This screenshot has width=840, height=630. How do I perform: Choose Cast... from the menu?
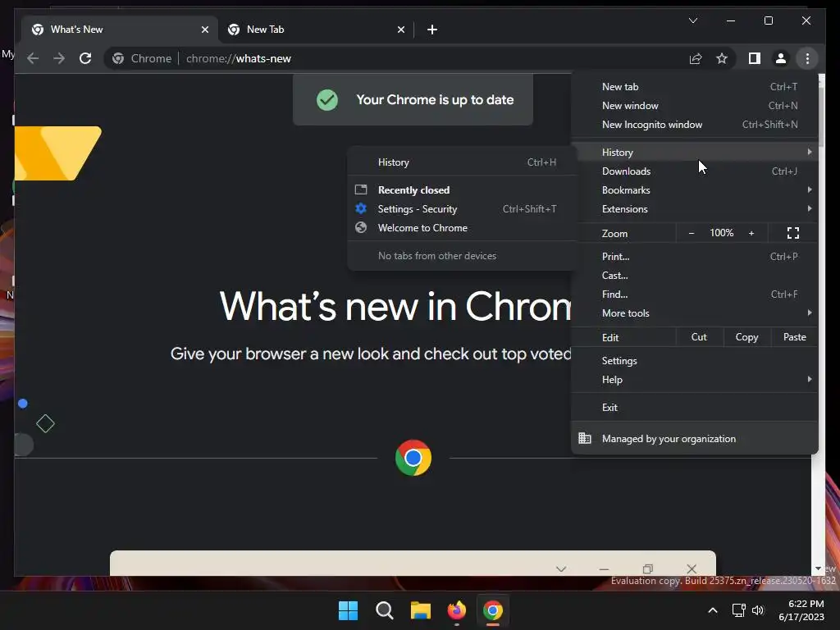694,276
